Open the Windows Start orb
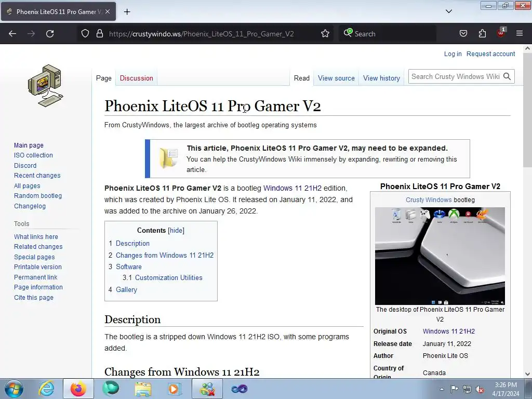The image size is (532, 399). click(x=14, y=389)
